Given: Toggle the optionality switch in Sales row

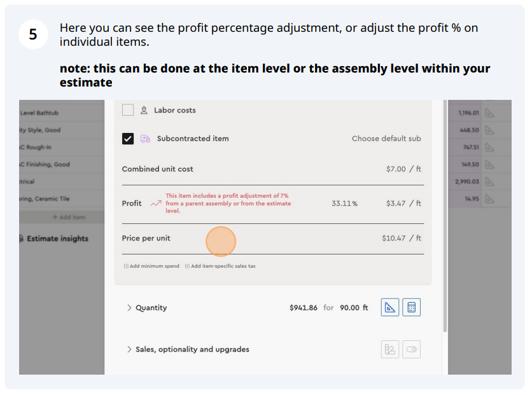Looking at the screenshot, I should [412, 349].
